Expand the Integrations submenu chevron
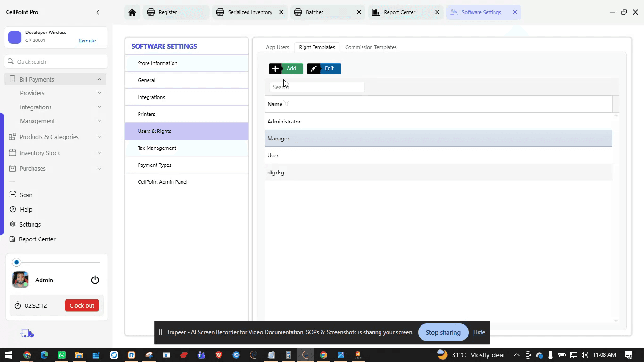 [99, 107]
